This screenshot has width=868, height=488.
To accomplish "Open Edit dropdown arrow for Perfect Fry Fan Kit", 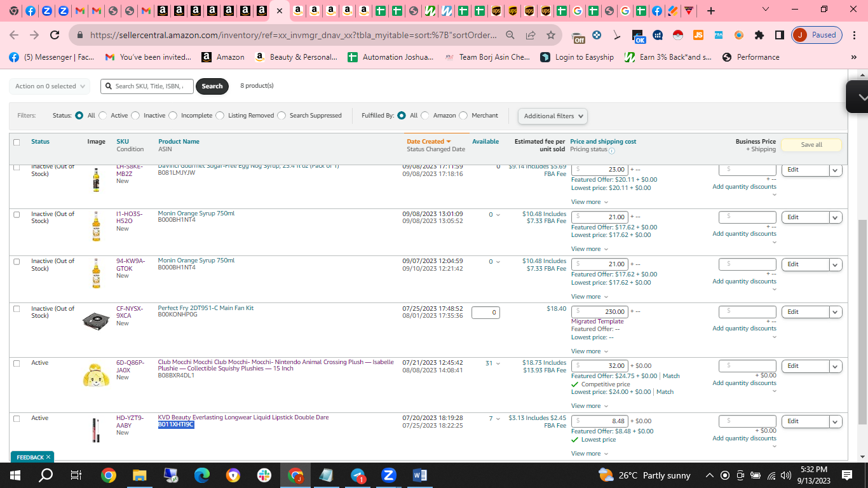I will click(836, 312).
